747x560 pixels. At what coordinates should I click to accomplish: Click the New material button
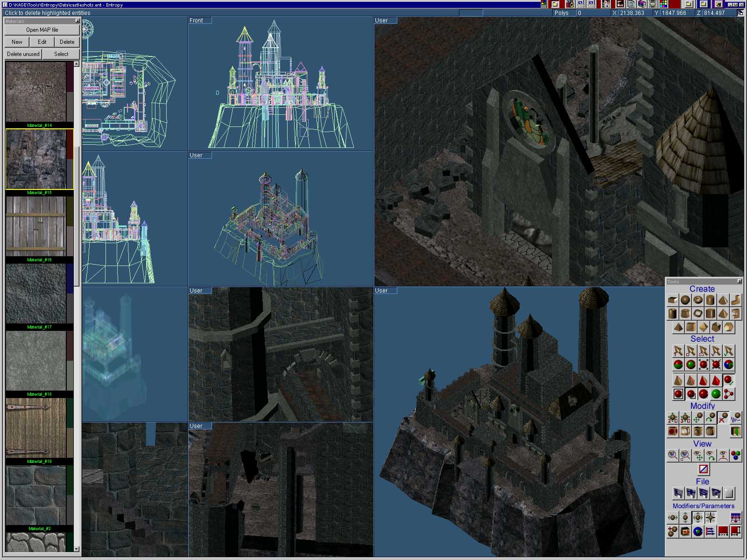[x=17, y=42]
